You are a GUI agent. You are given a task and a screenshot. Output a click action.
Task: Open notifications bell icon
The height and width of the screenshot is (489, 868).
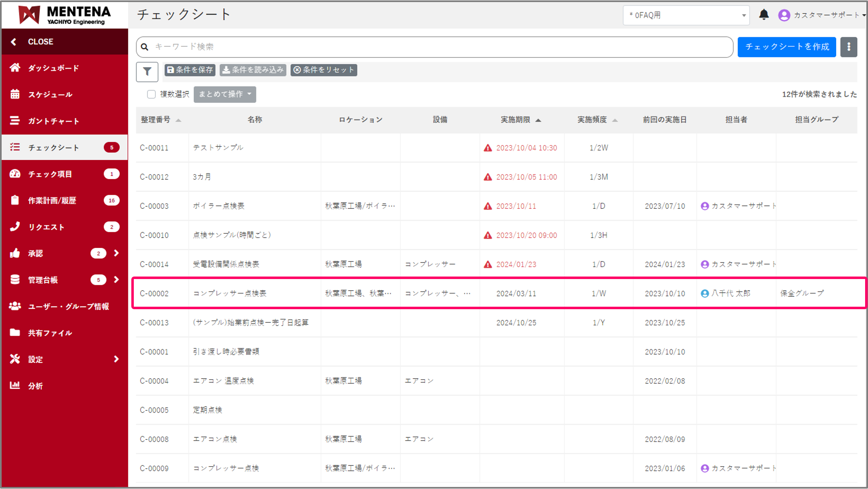[x=764, y=15]
